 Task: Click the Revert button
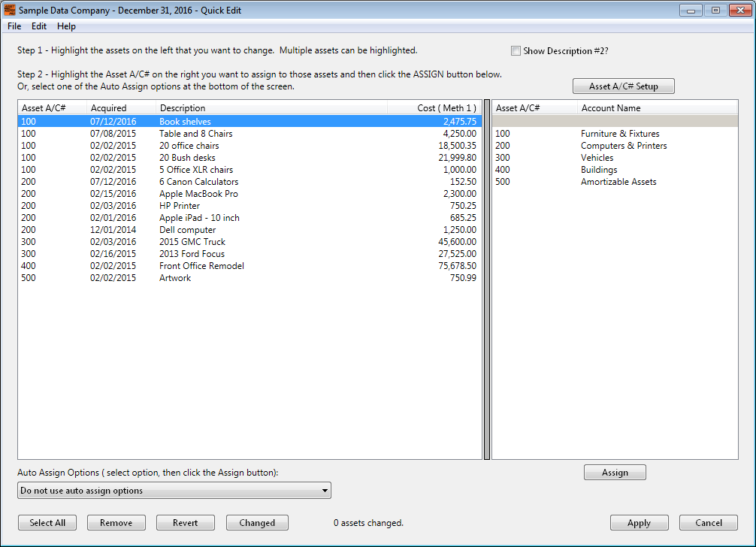coord(185,523)
